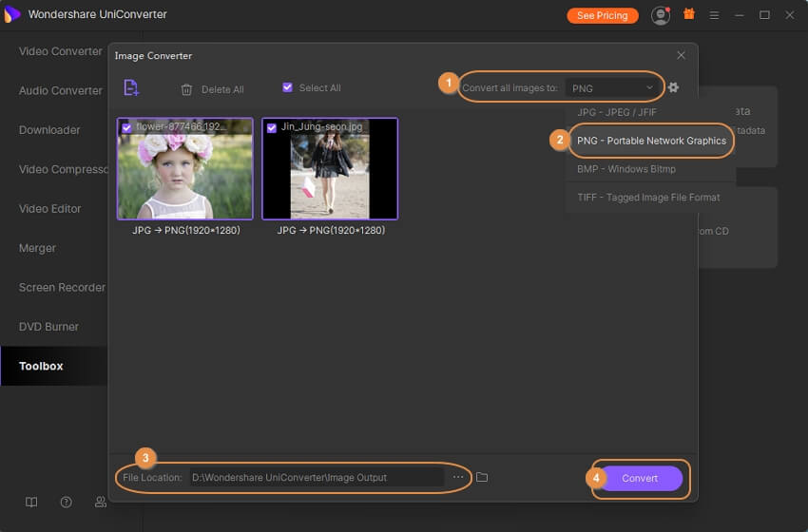Uncheck the Jin_Jung-seon.jpg checkbox

(x=272, y=127)
